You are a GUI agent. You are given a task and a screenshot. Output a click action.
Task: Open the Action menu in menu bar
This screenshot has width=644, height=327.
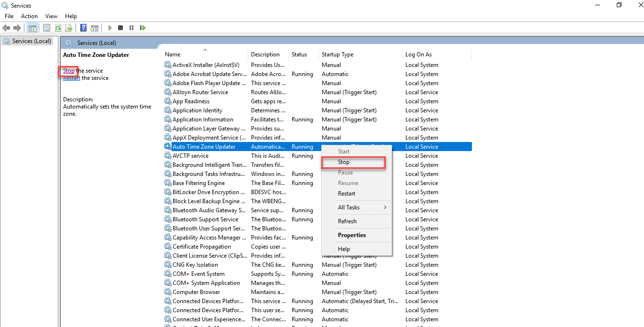[29, 16]
